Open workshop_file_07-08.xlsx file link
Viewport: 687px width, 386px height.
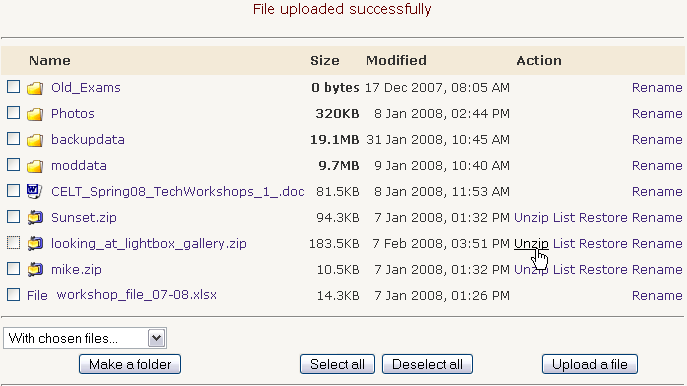click(x=137, y=294)
